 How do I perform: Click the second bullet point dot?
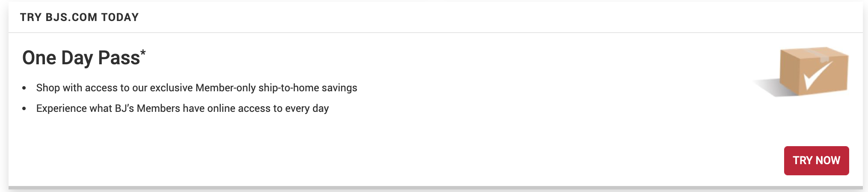[x=24, y=108]
